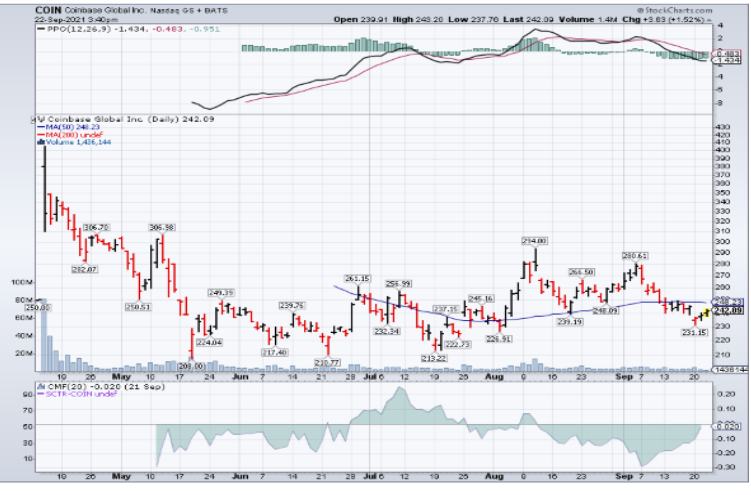Viewport: 751px width, 495px height.
Task: Click the 231.15 price low label
Action: click(694, 333)
